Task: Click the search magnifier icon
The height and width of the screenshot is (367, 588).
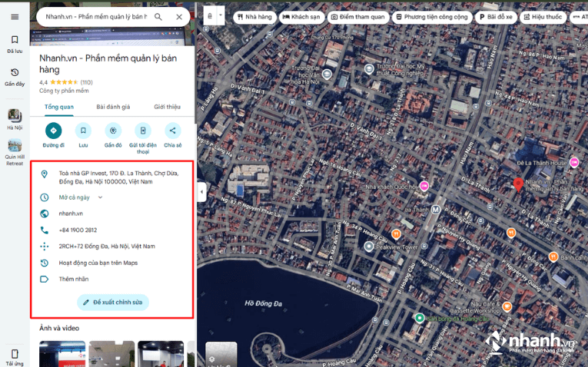Action: tap(158, 17)
